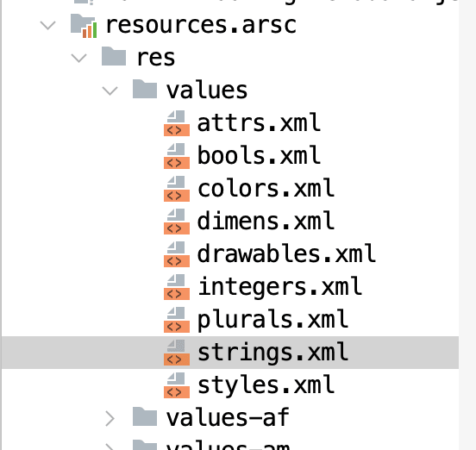Click the attrs.xml file icon
This screenshot has width=476, height=450.
coord(177,123)
